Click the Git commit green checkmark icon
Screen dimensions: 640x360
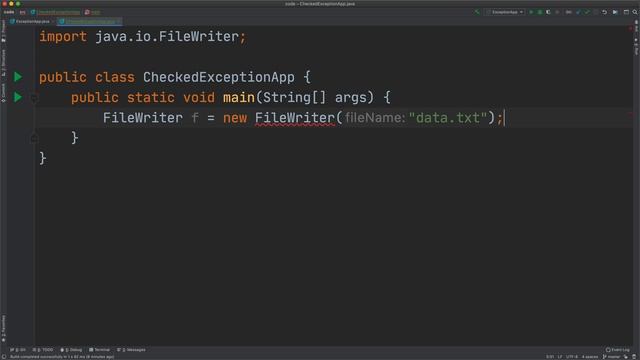pyautogui.click(x=587, y=12)
